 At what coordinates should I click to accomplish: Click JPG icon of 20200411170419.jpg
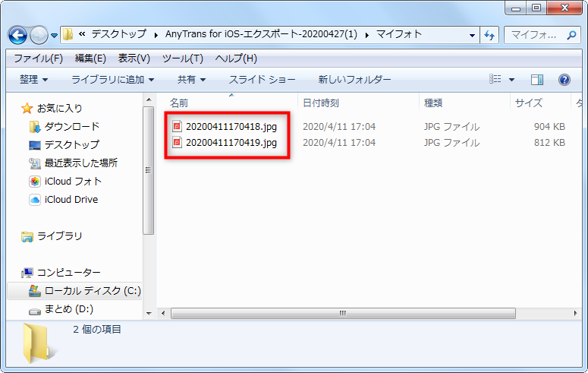pyautogui.click(x=177, y=142)
